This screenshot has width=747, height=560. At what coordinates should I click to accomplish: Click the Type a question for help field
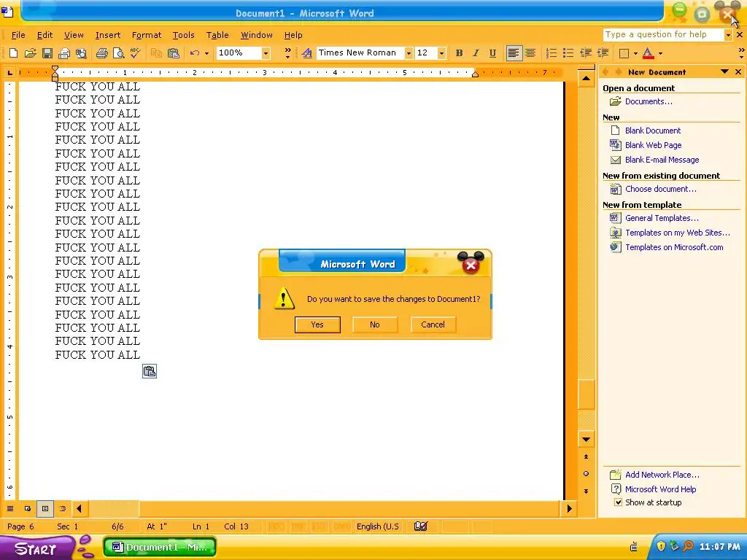(663, 35)
